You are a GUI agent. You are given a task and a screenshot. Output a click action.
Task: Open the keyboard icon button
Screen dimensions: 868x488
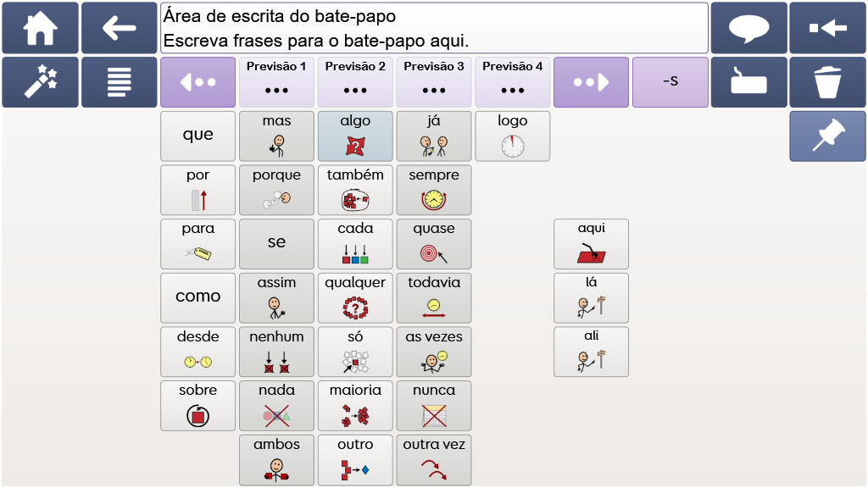[x=748, y=82]
